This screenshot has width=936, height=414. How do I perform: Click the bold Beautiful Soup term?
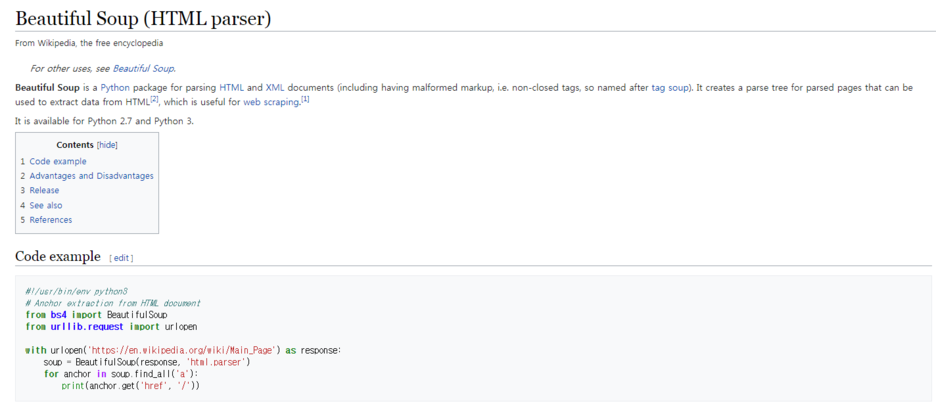[47, 88]
